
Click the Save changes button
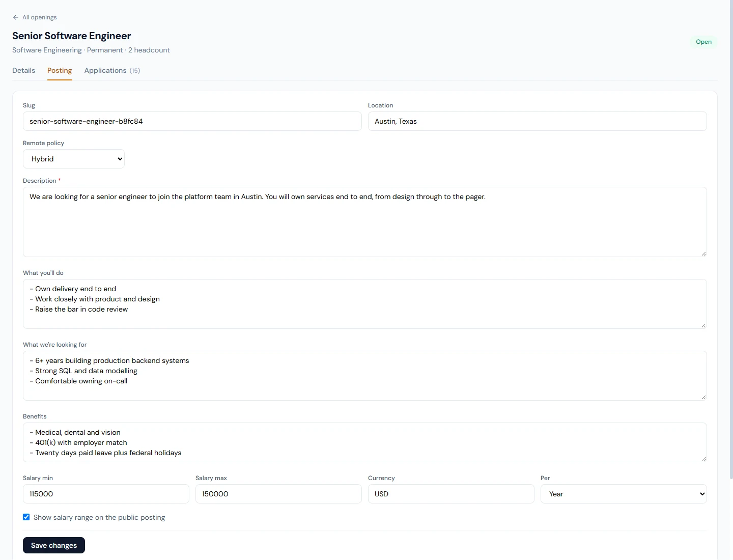point(54,545)
